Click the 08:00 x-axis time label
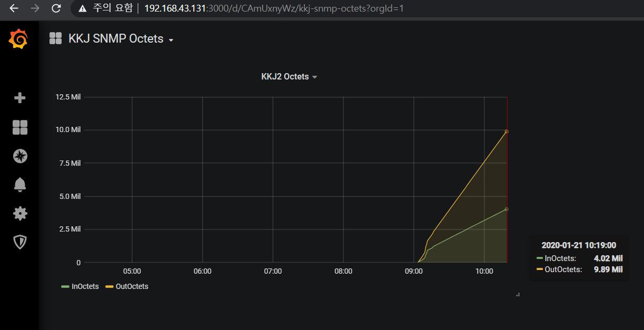 (x=343, y=272)
